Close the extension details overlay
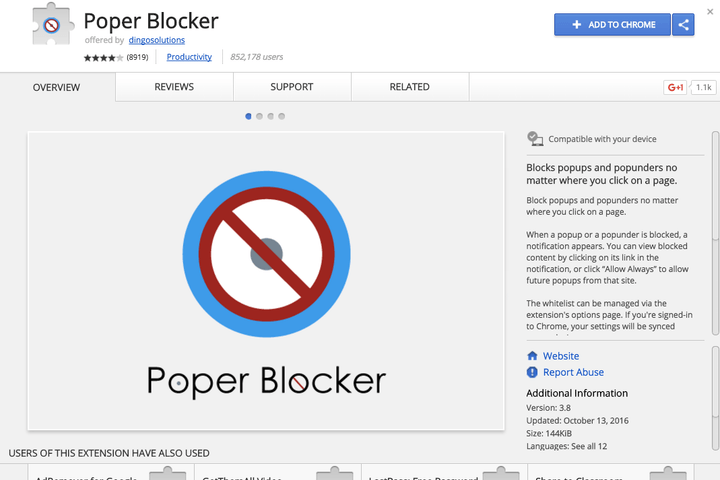 pyautogui.click(x=710, y=11)
